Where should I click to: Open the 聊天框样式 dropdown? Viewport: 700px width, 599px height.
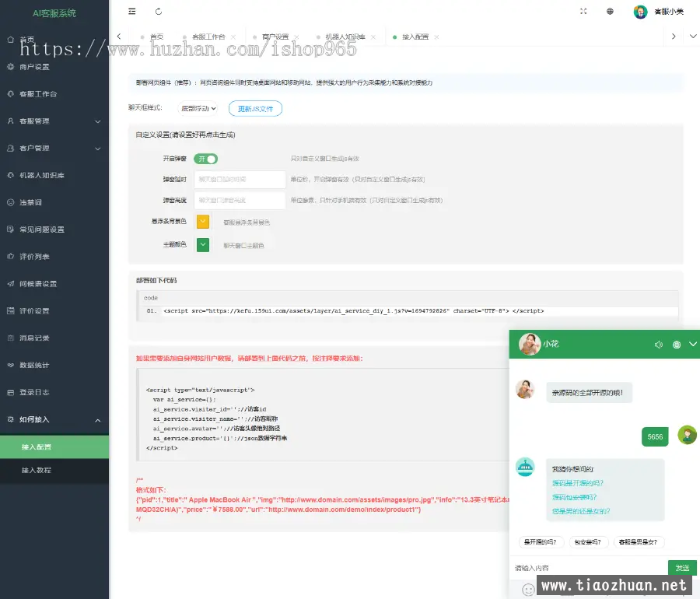point(198,108)
